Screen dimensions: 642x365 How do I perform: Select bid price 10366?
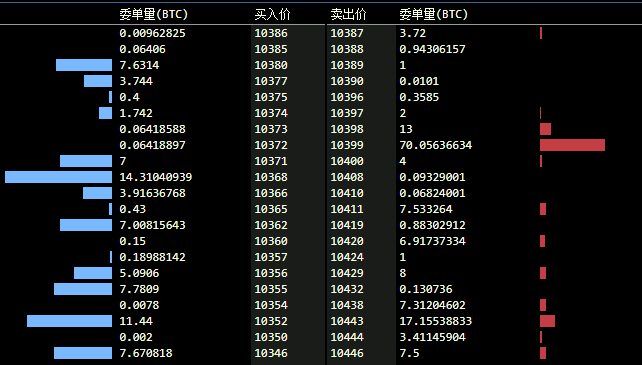coord(271,193)
